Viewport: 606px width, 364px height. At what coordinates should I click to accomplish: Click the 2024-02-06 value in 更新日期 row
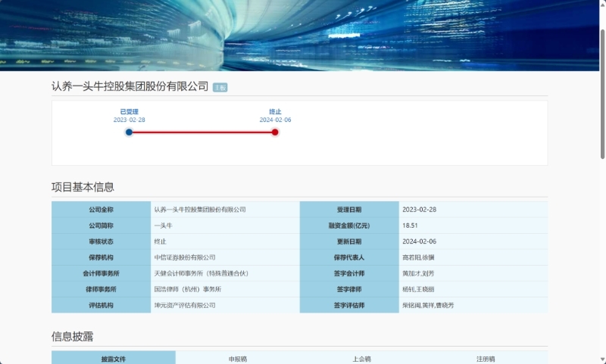pos(420,241)
